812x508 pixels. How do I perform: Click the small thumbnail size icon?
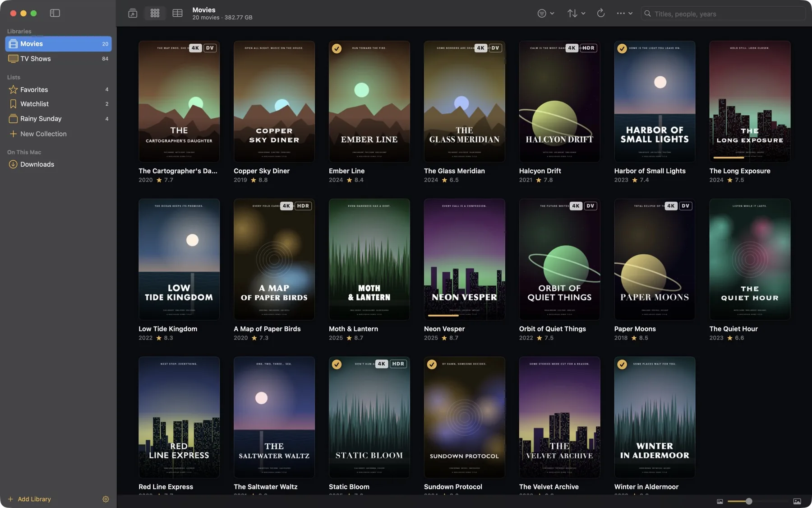tap(720, 501)
